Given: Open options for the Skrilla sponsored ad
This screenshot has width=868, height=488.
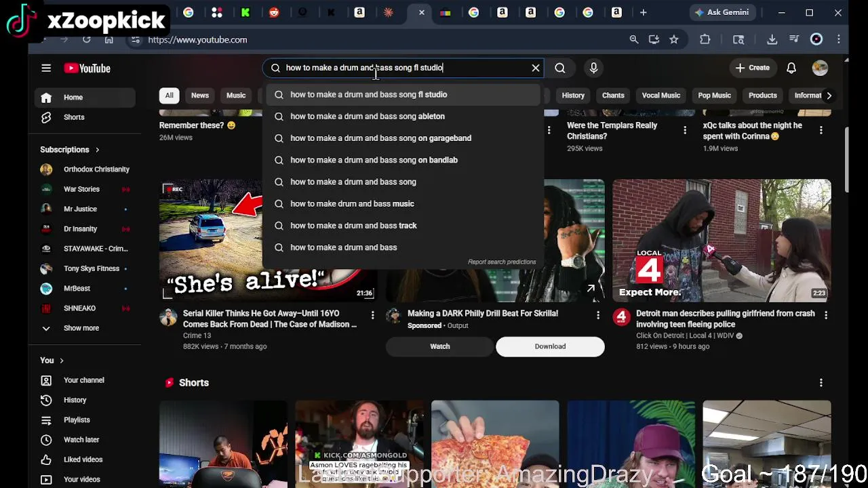Looking at the screenshot, I should point(598,315).
